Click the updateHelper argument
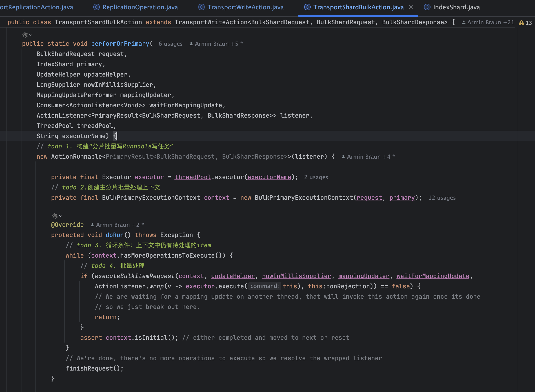The width and height of the screenshot is (535, 392). pos(233,276)
